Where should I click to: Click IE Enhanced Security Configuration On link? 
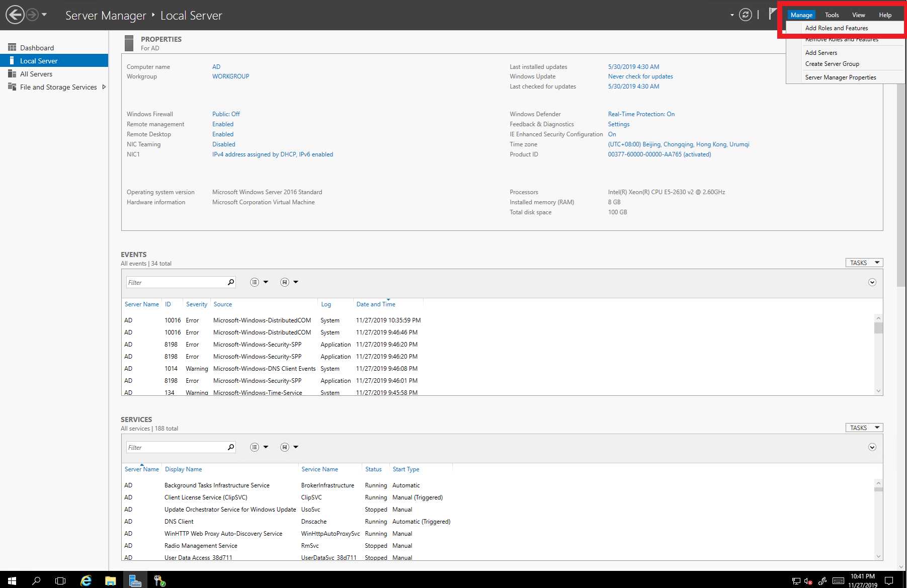[612, 134]
